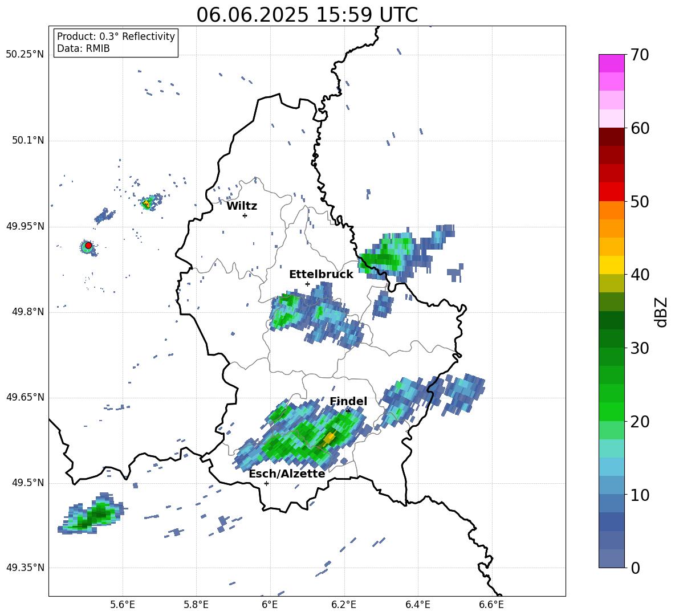Click the colorbar 0 tick label

[635, 568]
